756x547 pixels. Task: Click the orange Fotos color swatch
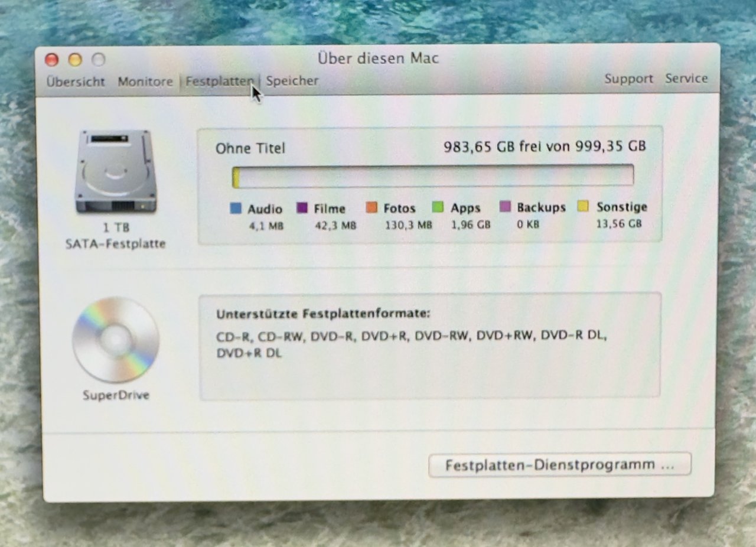[x=372, y=208]
